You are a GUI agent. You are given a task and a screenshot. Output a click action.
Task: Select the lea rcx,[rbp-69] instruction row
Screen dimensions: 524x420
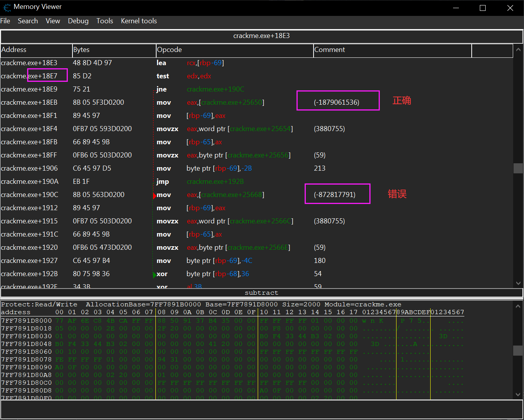coord(257,63)
